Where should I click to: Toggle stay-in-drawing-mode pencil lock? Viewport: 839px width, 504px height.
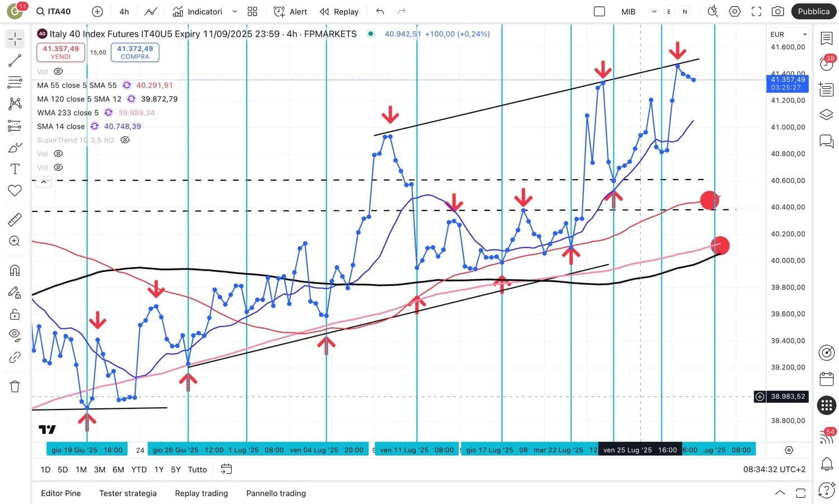pos(15,292)
